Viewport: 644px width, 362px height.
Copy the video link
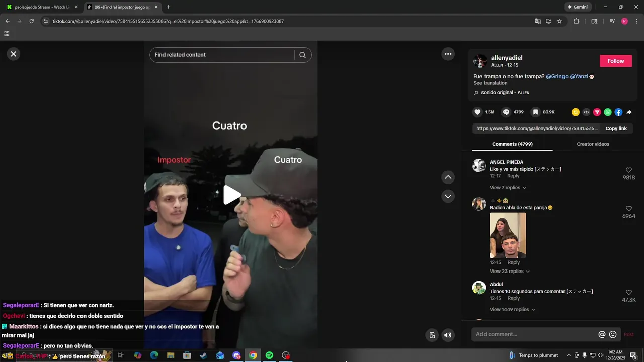pos(616,128)
